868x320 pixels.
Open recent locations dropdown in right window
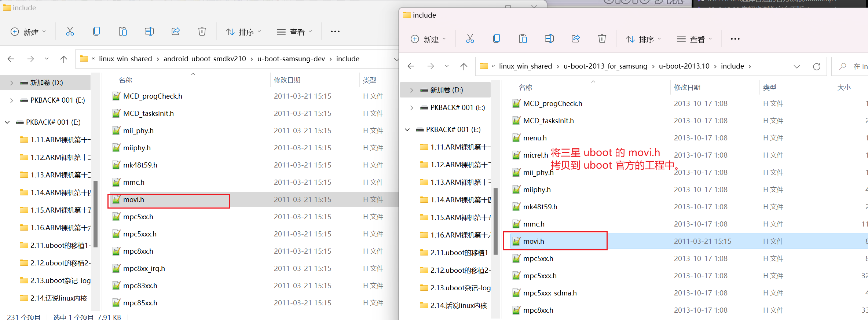447,66
